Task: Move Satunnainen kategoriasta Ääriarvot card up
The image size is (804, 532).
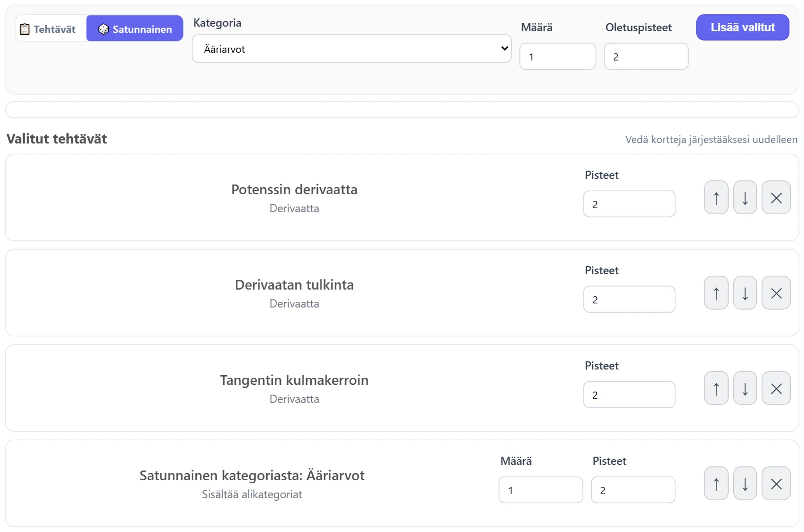Action: (716, 483)
